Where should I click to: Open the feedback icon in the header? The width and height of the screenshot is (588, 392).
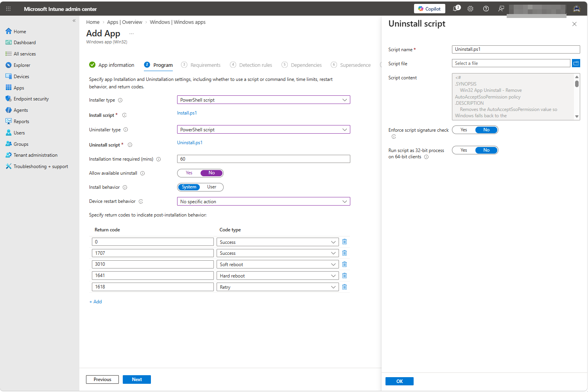click(501, 9)
